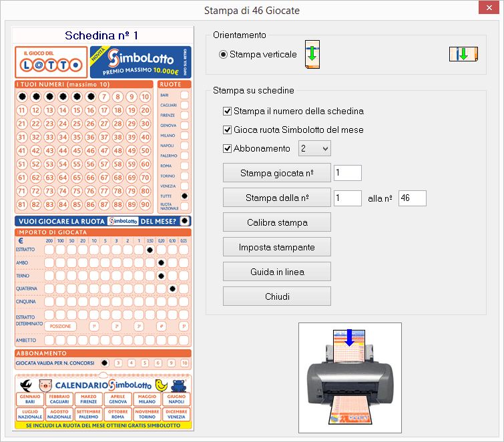Image resolution: width=504 pixels, height=442 pixels.
Task: Toggle Gioca ruota Simbolotto del mese checkbox
Action: pos(227,130)
